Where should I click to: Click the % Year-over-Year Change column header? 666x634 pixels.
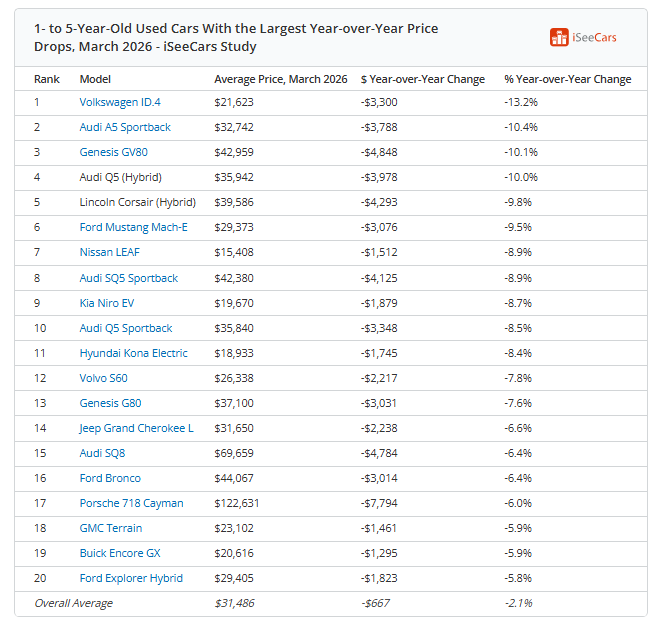point(567,79)
